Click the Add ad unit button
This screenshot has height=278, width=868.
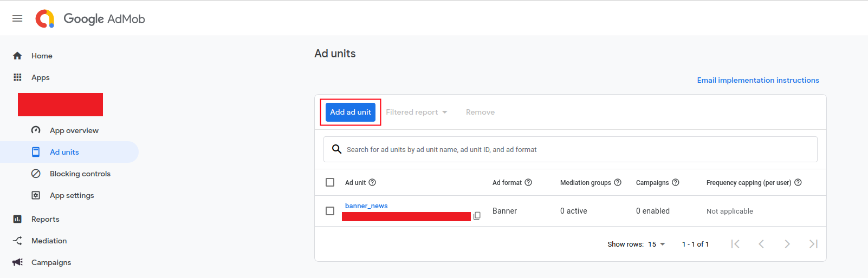351,112
